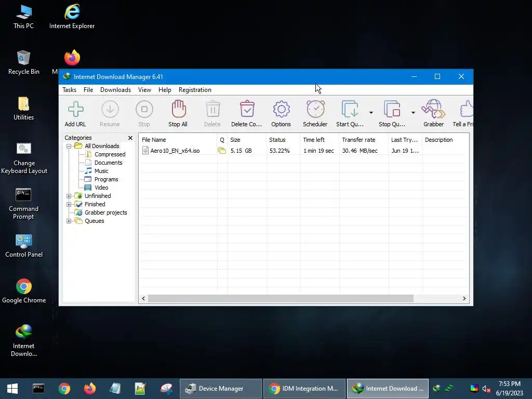532x399 pixels.
Task: Open Internet Explorer desktop icon
Action: point(72,17)
